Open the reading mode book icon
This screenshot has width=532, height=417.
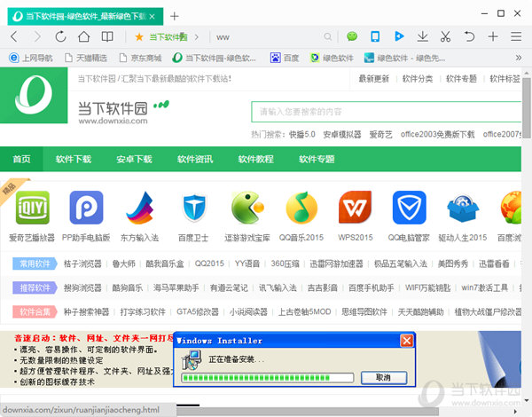[107, 36]
